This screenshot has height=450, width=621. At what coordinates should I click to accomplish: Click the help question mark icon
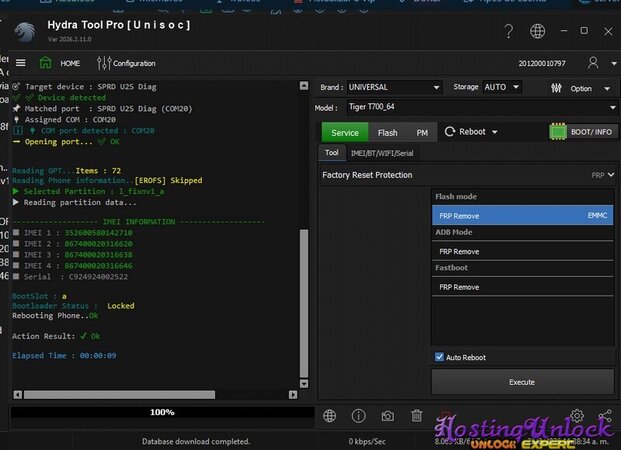pos(508,31)
